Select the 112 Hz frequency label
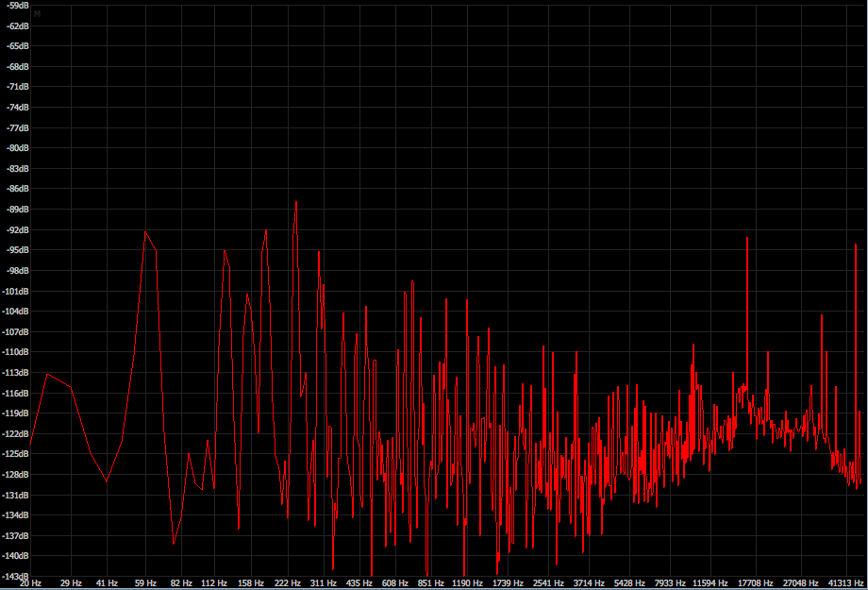This screenshot has height=590, width=868. tap(214, 582)
